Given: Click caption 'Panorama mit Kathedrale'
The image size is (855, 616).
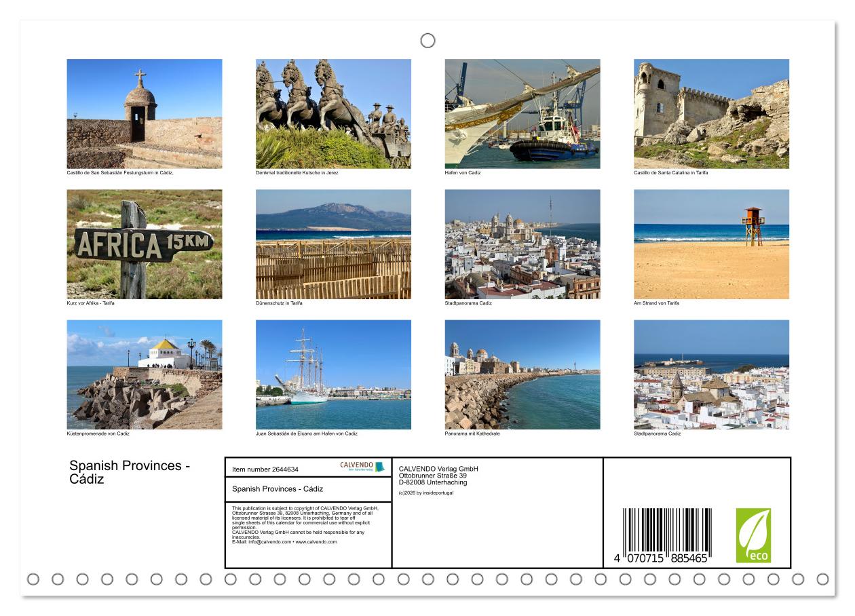Looking at the screenshot, I should pos(472,434).
